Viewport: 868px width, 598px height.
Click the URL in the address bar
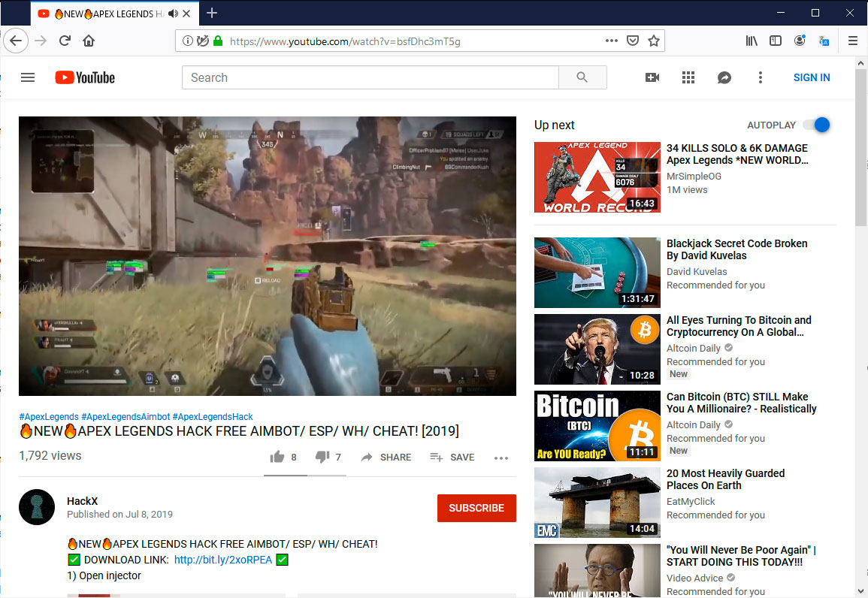(345, 41)
